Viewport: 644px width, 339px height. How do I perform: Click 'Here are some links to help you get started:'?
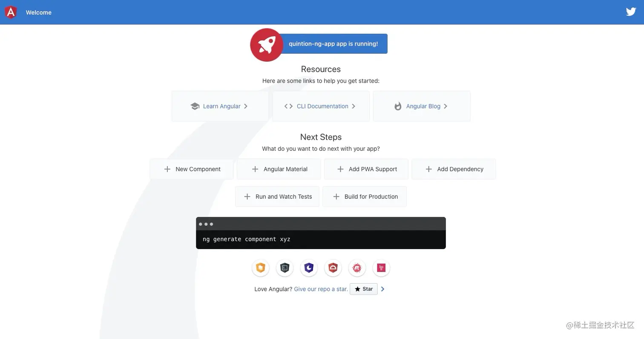click(321, 81)
